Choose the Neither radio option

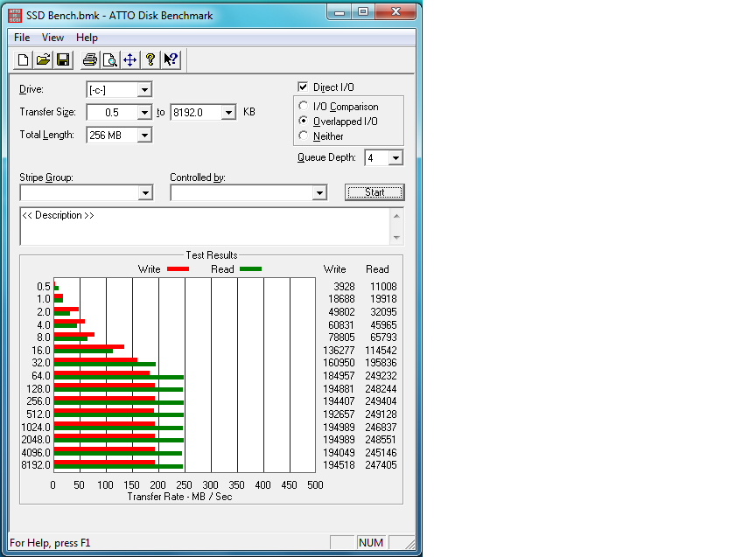(x=304, y=136)
